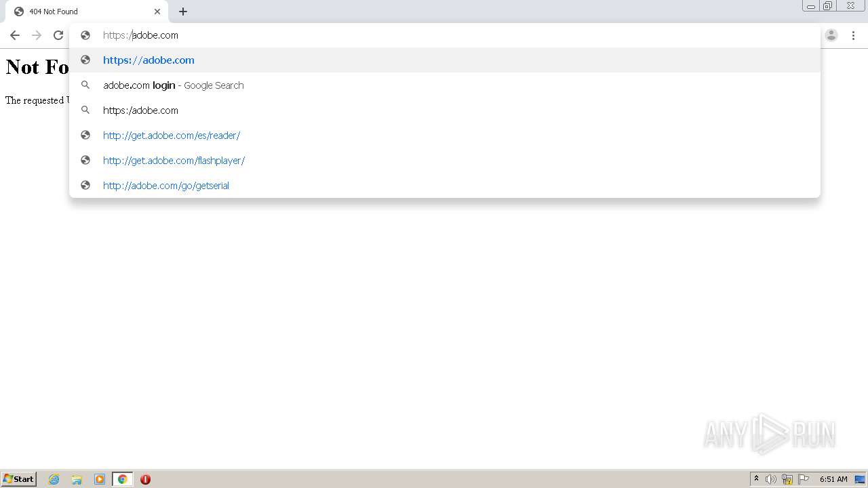
Task: Click the magnifier icon beside https:/adobe.com suggestion
Action: pyautogui.click(x=85, y=110)
